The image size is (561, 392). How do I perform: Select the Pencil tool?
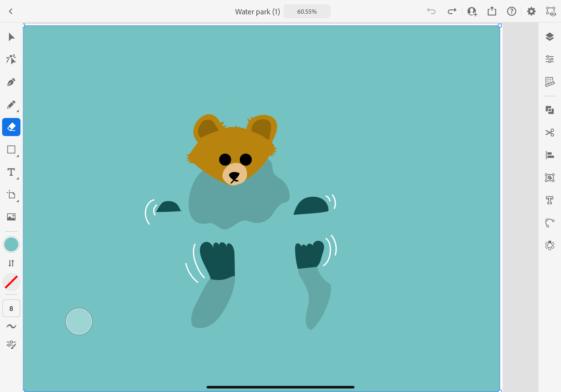pyautogui.click(x=11, y=105)
